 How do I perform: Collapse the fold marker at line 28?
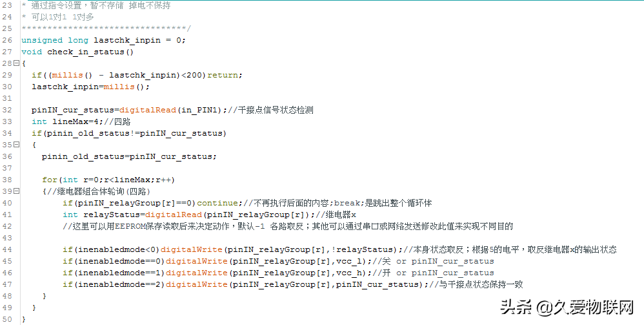[16, 63]
